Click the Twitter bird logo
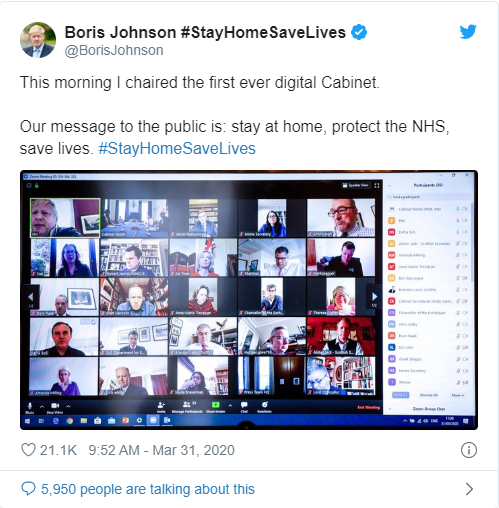This screenshot has height=508, width=499. [x=468, y=32]
